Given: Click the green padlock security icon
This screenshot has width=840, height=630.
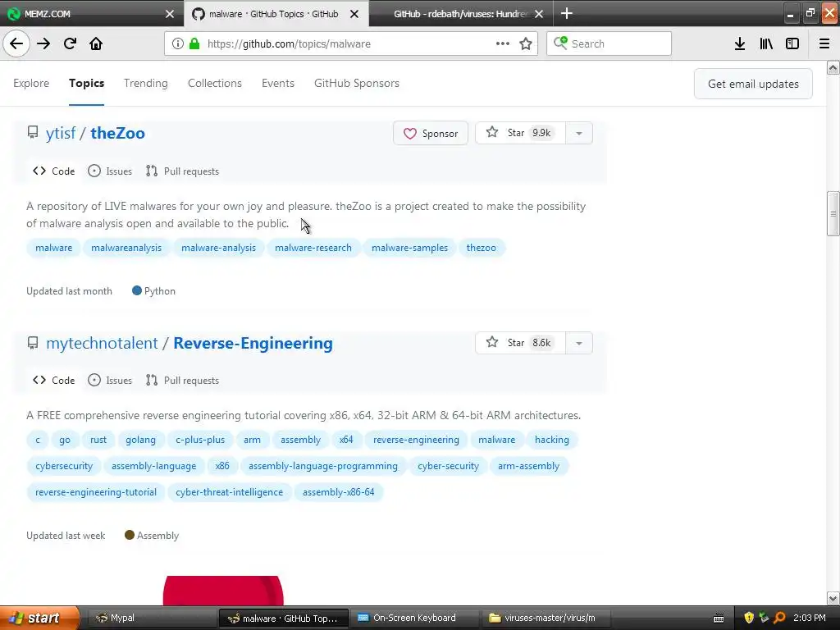Looking at the screenshot, I should click(x=194, y=44).
